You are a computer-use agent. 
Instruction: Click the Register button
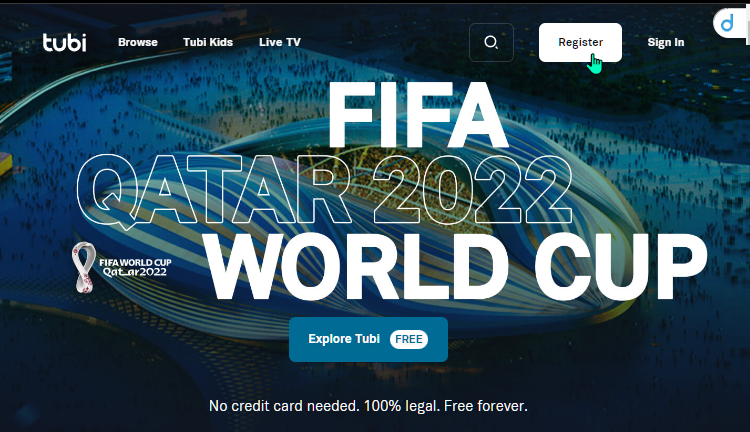click(x=580, y=43)
